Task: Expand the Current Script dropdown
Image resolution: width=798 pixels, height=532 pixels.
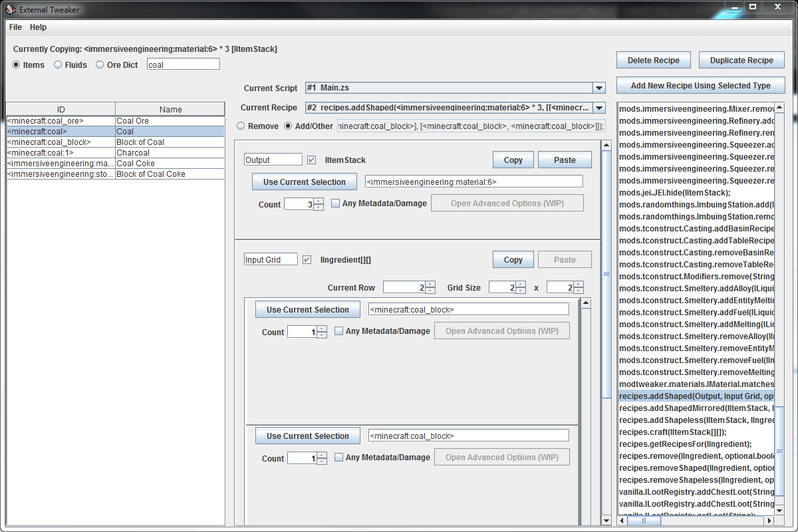Action: [x=598, y=88]
